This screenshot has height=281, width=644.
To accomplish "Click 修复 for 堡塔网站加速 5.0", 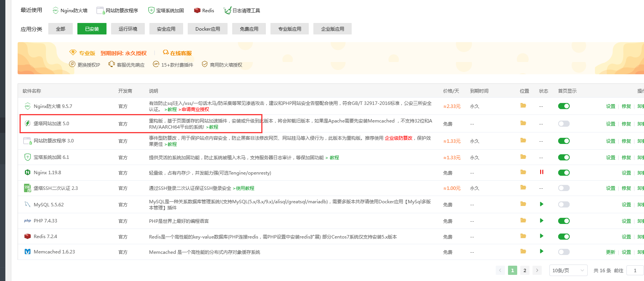I will coord(626,124).
